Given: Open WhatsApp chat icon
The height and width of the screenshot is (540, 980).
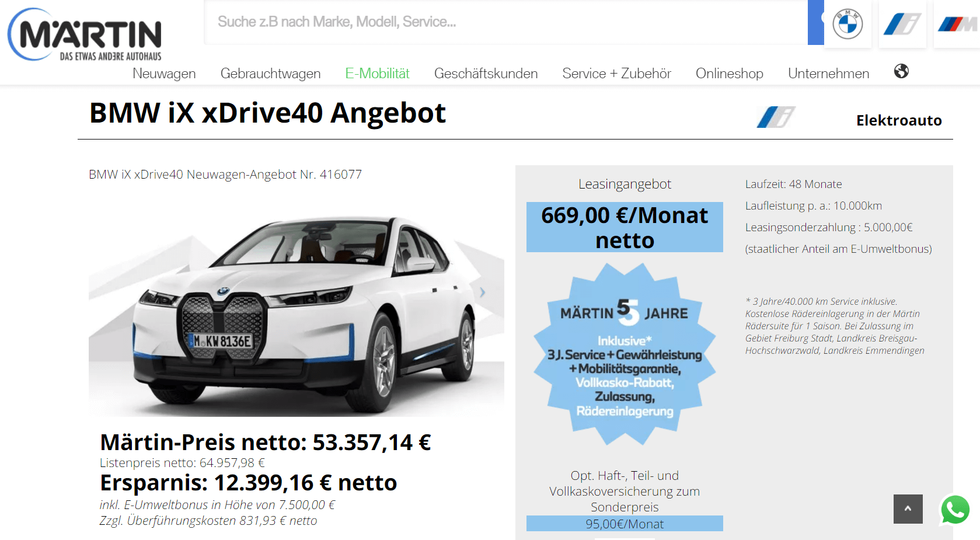Looking at the screenshot, I should tap(955, 510).
